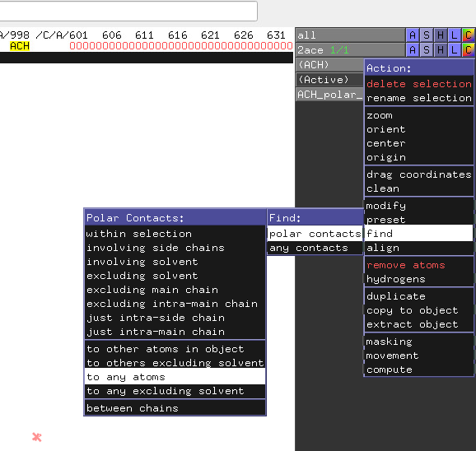Choose 'duplicate' in Action menu
The image size is (476, 451).
(419, 296)
